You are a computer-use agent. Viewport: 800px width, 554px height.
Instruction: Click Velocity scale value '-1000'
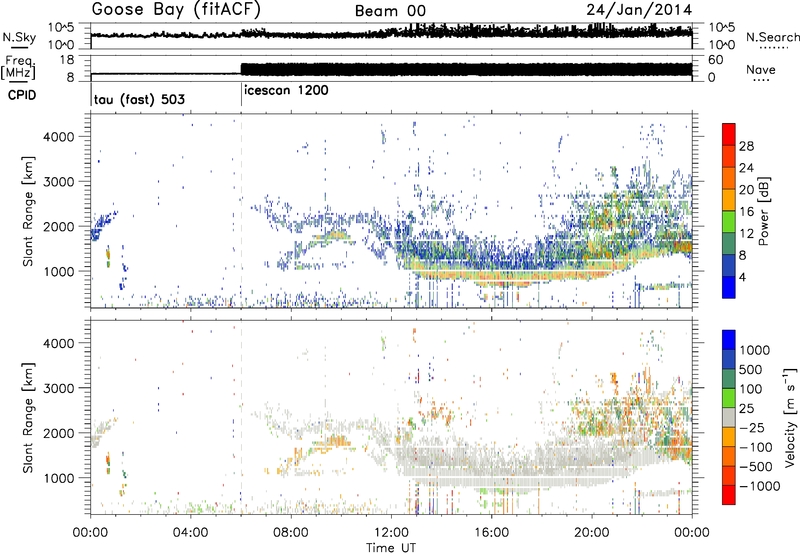click(759, 486)
